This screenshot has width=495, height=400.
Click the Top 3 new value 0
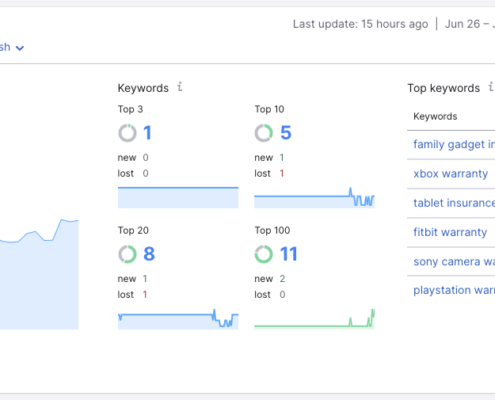pyautogui.click(x=146, y=157)
